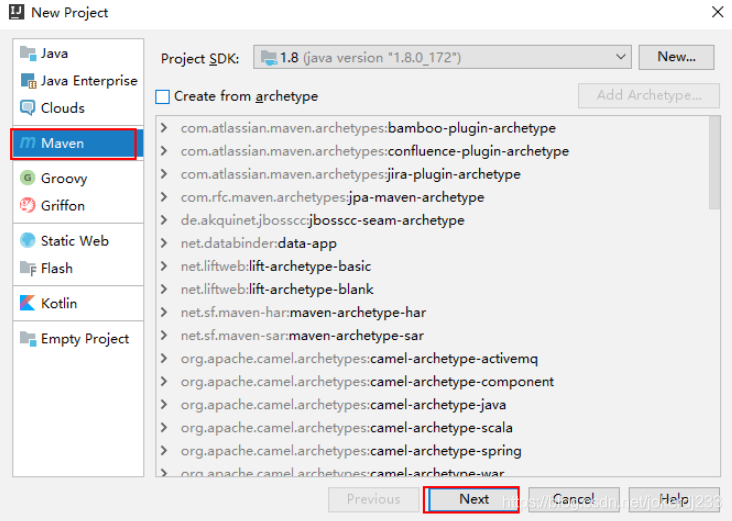Expand camel-archetype-activemq entry
Viewport: 732px width, 521px height.
coord(164,358)
